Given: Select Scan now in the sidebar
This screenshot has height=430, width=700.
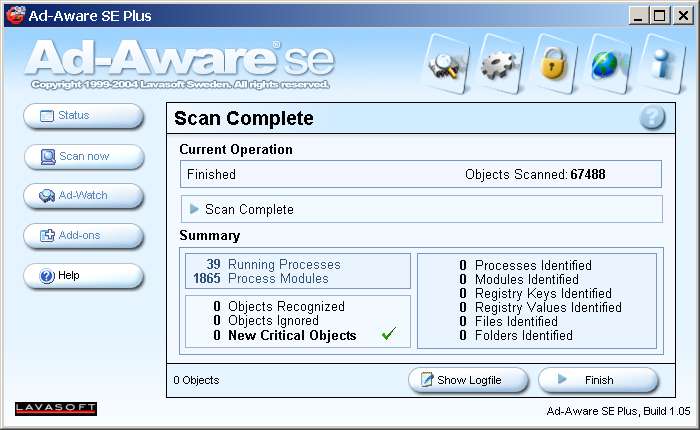Looking at the screenshot, I should point(84,156).
